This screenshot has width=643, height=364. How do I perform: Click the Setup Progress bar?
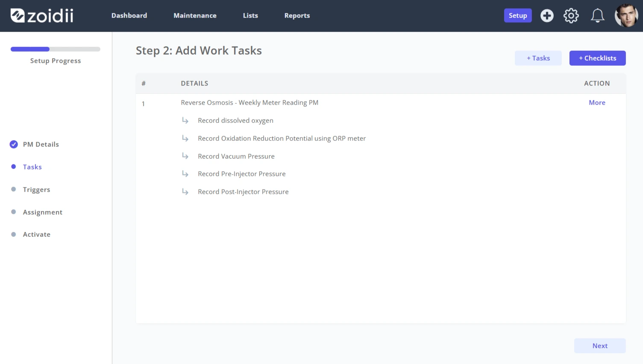[x=56, y=49]
